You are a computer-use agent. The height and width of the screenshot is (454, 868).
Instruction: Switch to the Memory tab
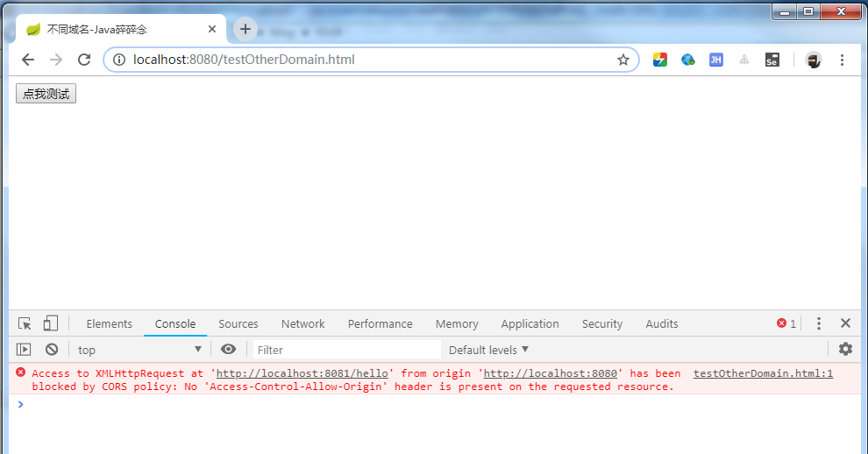457,324
